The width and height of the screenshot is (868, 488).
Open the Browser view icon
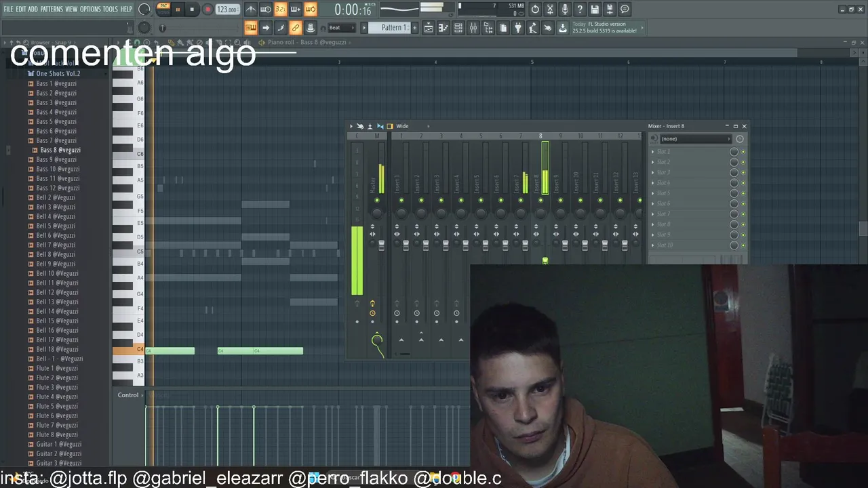coord(488,28)
